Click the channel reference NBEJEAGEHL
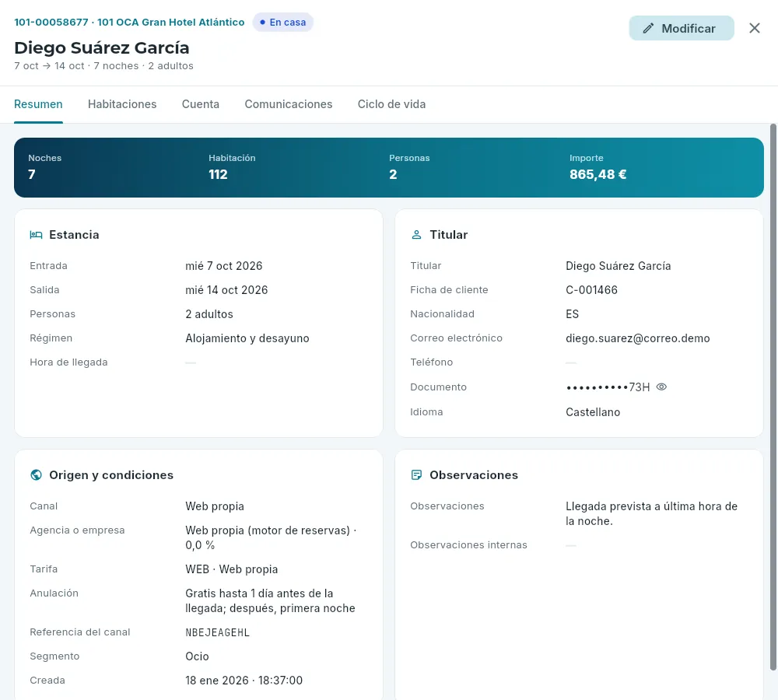The image size is (778, 700). (217, 632)
